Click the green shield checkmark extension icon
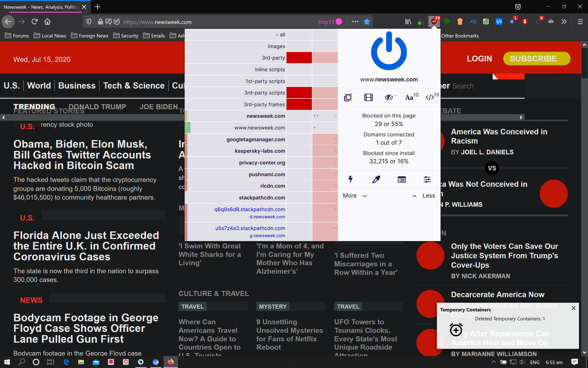This screenshot has height=368, width=588. [x=447, y=22]
